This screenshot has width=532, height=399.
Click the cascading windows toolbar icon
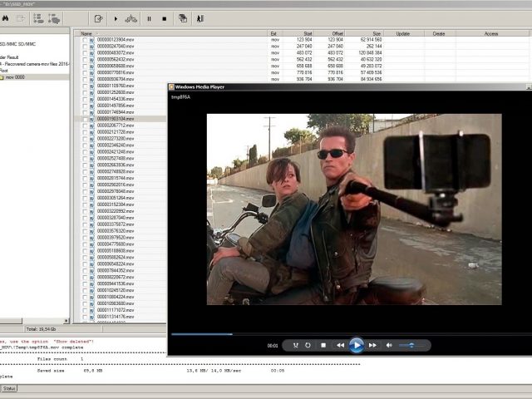[x=183, y=18]
